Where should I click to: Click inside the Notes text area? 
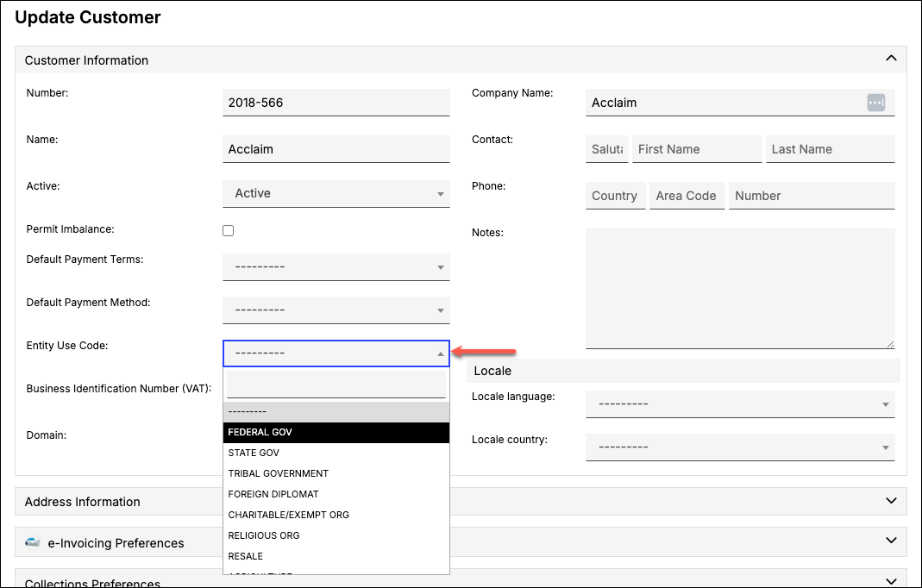[740, 288]
